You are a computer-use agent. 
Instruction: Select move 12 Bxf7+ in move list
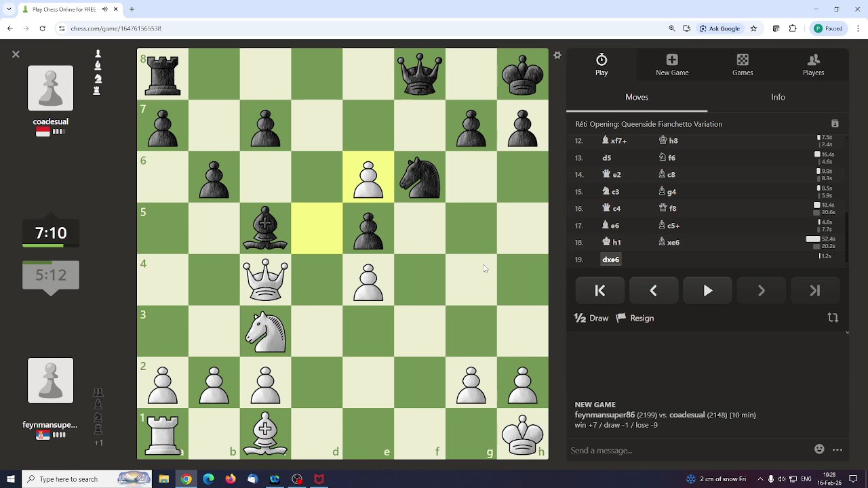click(x=614, y=141)
